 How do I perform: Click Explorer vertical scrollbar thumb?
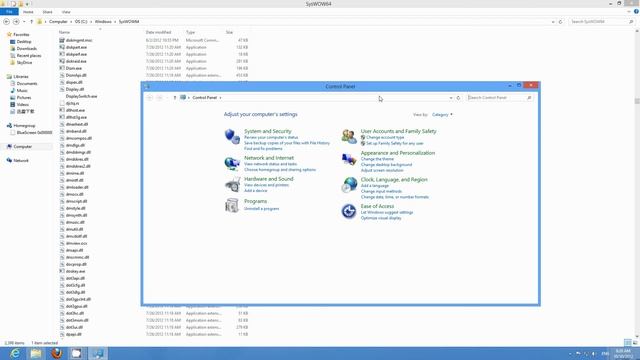coord(637,101)
